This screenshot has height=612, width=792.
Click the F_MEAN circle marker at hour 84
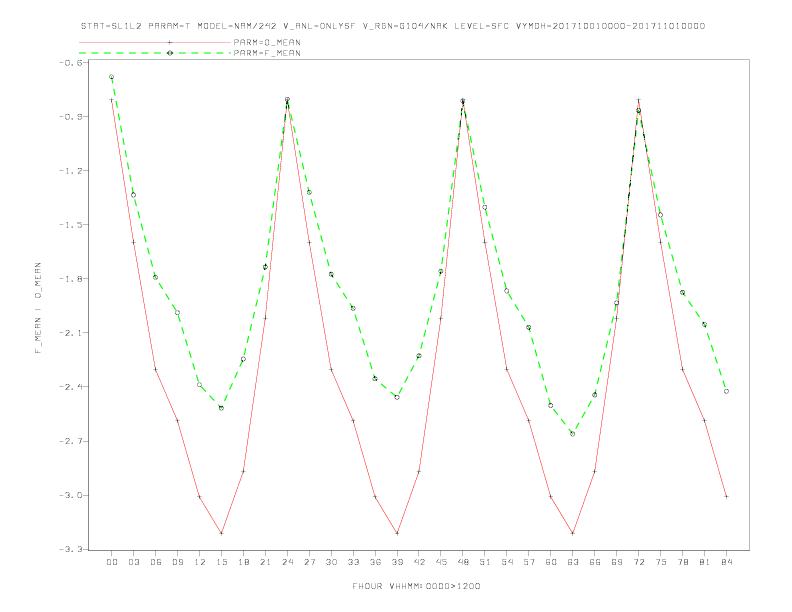(726, 391)
